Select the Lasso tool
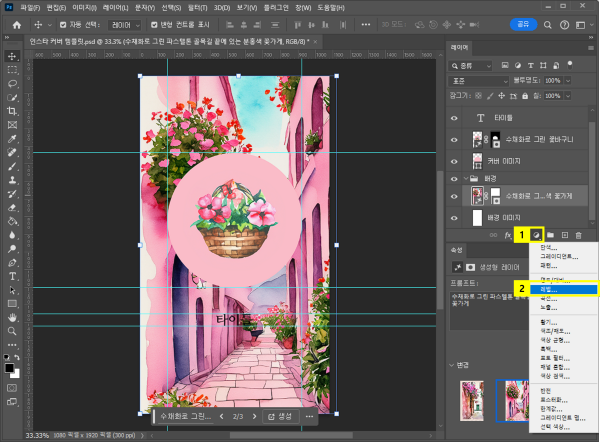The image size is (600, 442). pyautogui.click(x=12, y=84)
